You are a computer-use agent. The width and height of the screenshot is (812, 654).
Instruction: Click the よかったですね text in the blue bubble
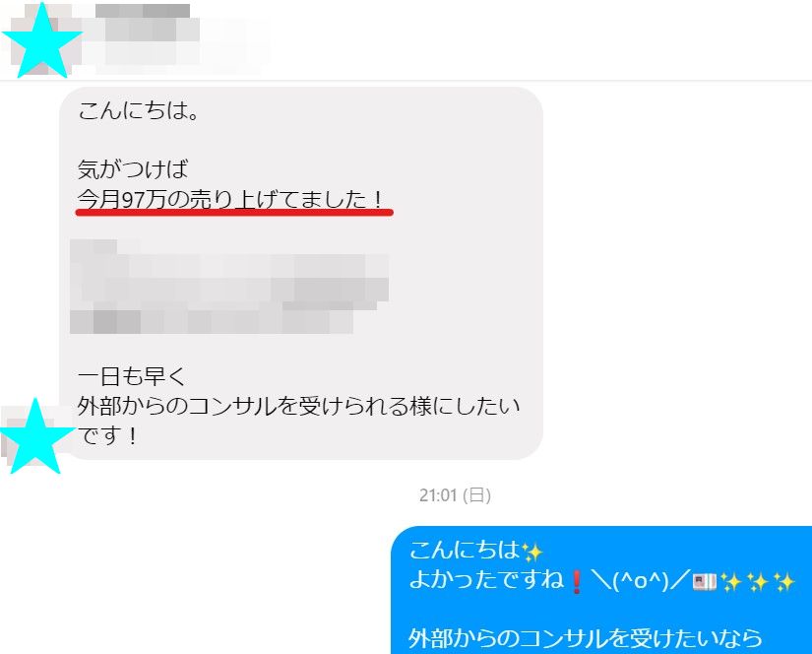487,580
